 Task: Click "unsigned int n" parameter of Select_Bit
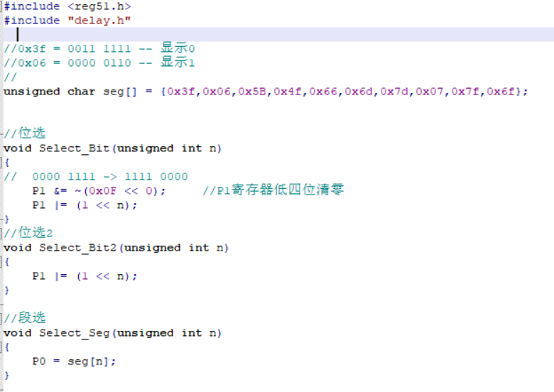[166, 148]
